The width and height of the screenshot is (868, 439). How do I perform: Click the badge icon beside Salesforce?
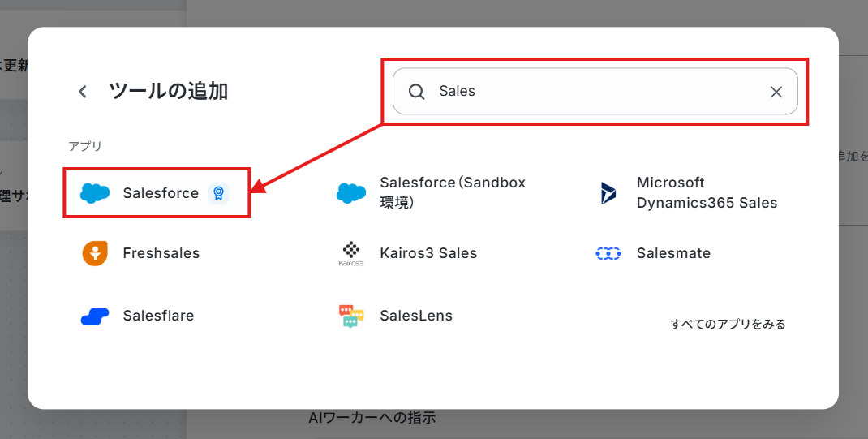[219, 193]
